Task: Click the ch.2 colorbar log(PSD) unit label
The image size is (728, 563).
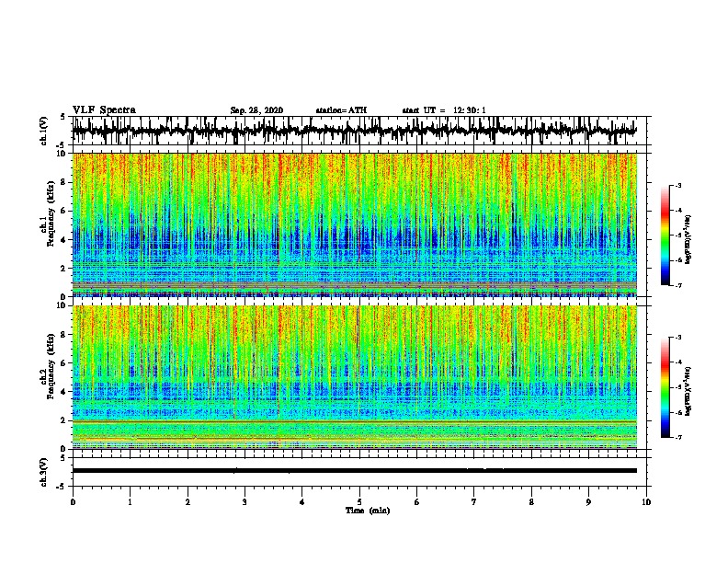Action: [x=688, y=391]
